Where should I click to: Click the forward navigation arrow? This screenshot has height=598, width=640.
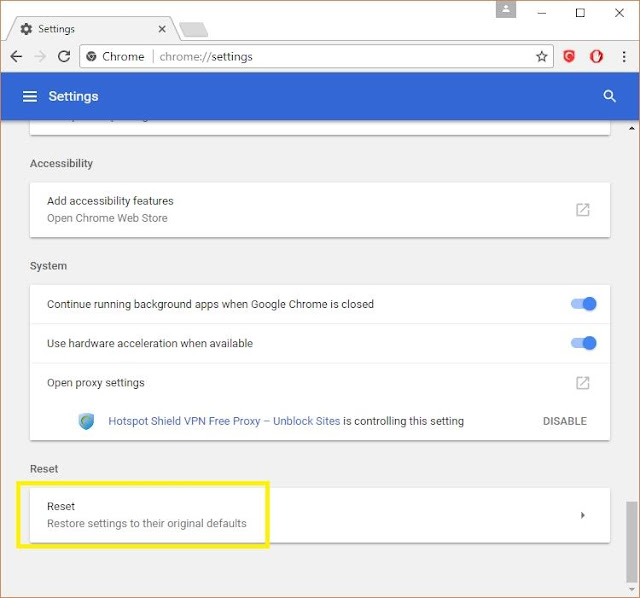[x=40, y=56]
